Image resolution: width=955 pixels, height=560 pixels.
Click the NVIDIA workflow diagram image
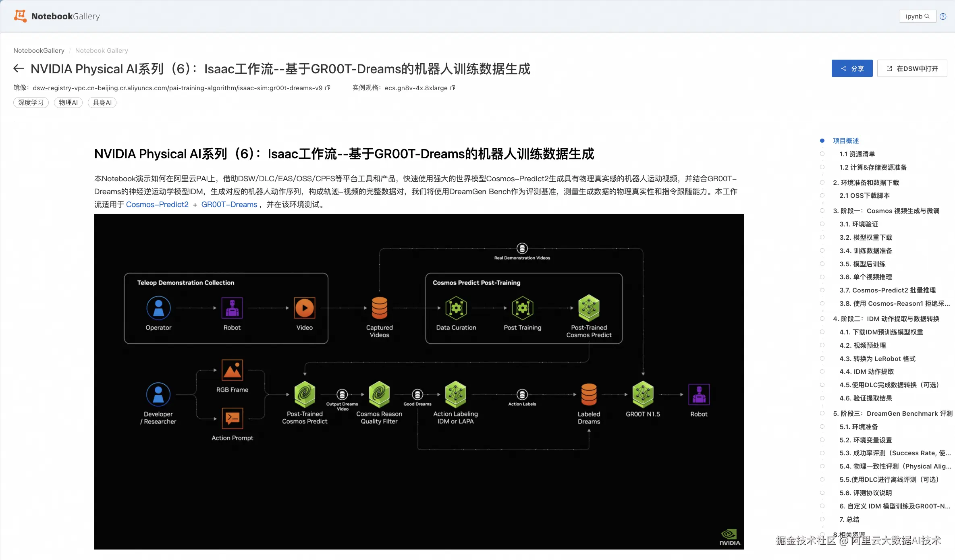pos(419,381)
